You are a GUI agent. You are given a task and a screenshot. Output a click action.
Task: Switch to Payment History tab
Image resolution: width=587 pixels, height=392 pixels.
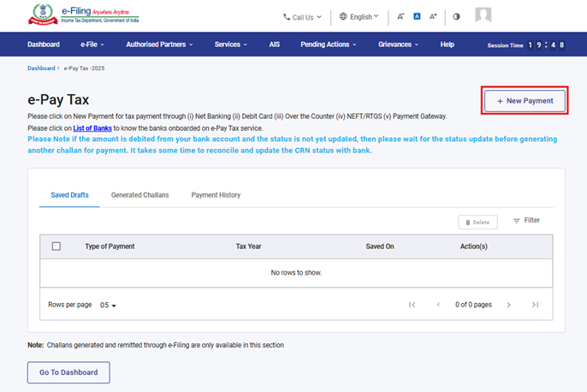click(x=216, y=195)
